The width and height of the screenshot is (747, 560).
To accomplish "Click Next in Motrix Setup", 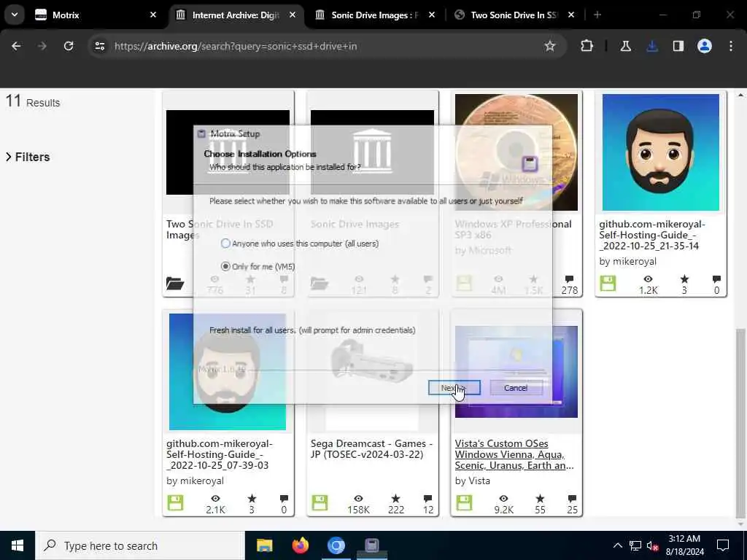I will pos(454,388).
